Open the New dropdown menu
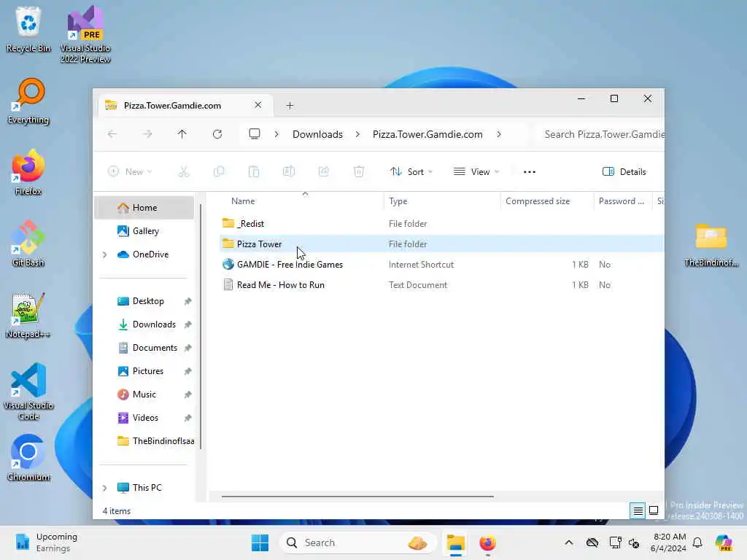Image resolution: width=747 pixels, height=560 pixels. pyautogui.click(x=130, y=172)
